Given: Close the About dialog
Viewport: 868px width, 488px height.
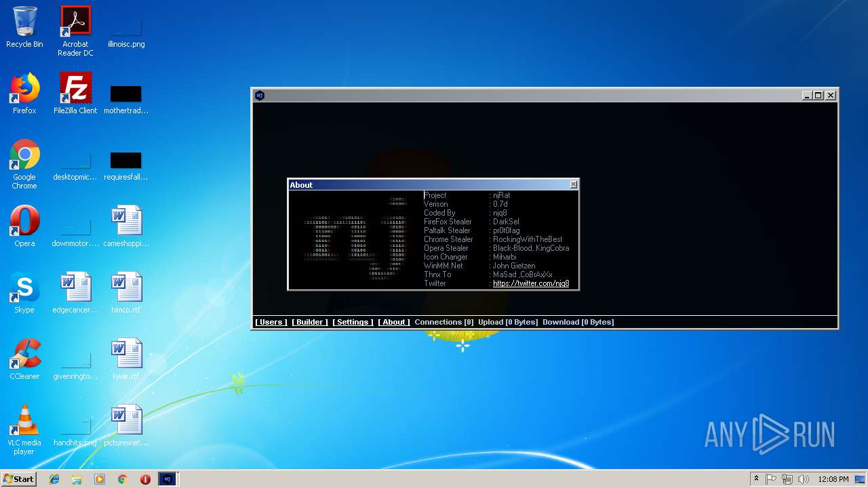Looking at the screenshot, I should [x=574, y=184].
